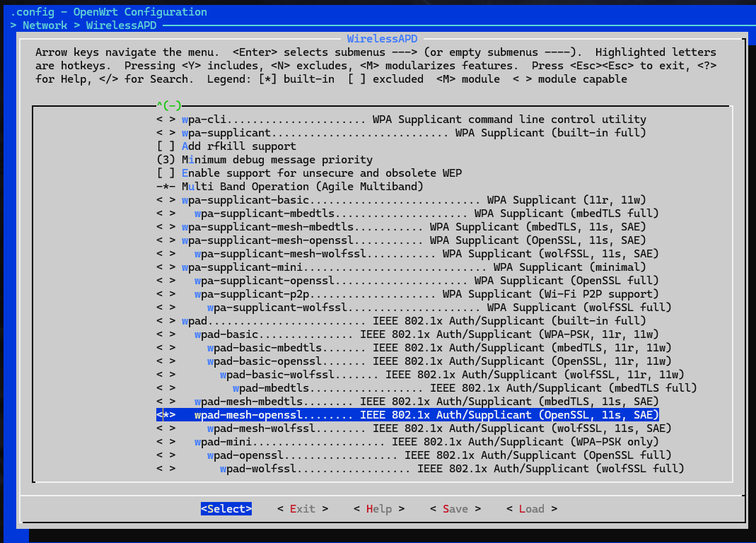
Task: Select the wpa-supplicant-mesh-openssl entry
Action: point(401,240)
